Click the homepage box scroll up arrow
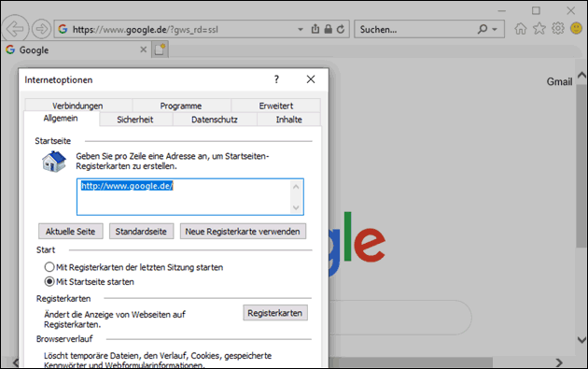The image size is (588, 369). coord(296,187)
